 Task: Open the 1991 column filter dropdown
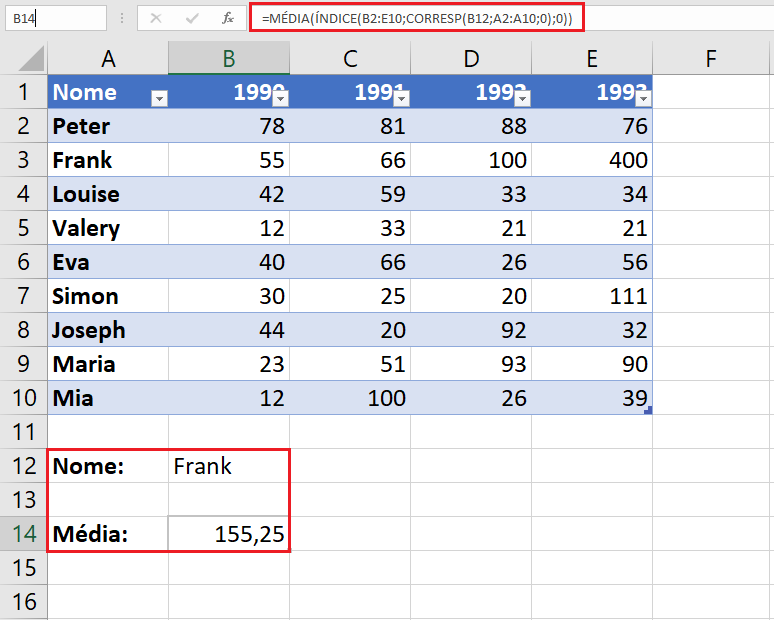point(402,99)
